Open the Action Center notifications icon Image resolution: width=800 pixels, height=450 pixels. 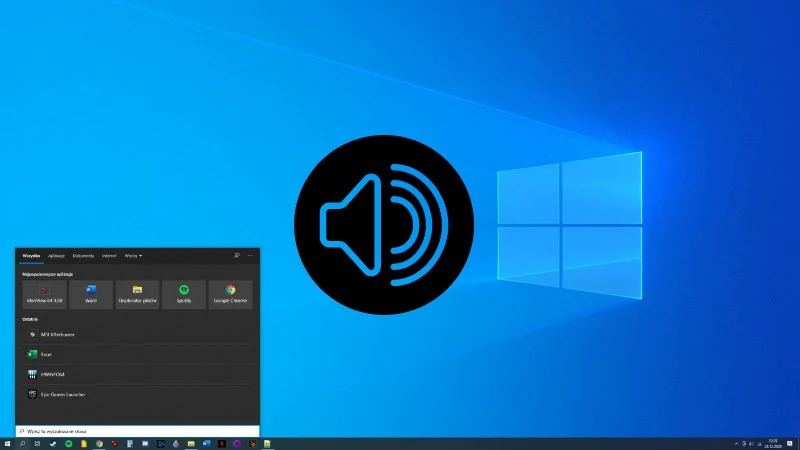pos(789,444)
